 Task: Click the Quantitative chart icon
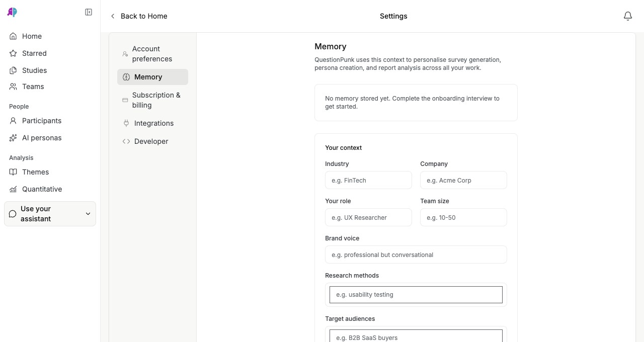point(13,189)
